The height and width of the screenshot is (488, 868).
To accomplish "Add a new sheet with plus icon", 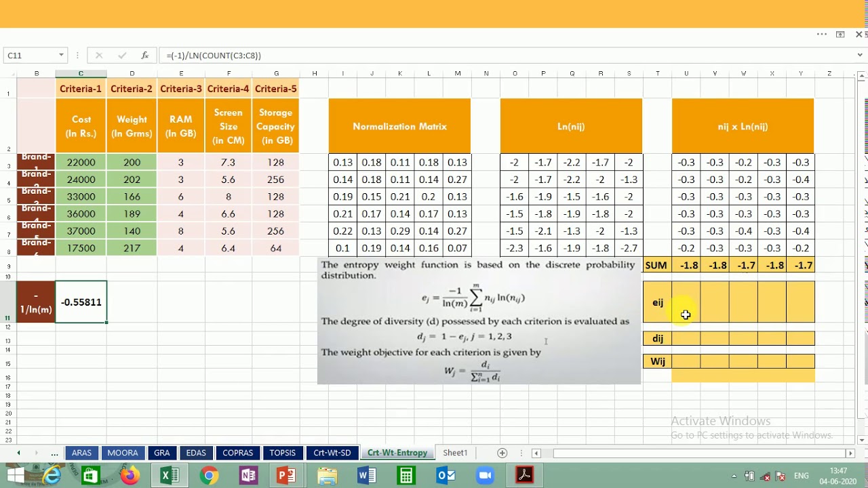I will [502, 453].
